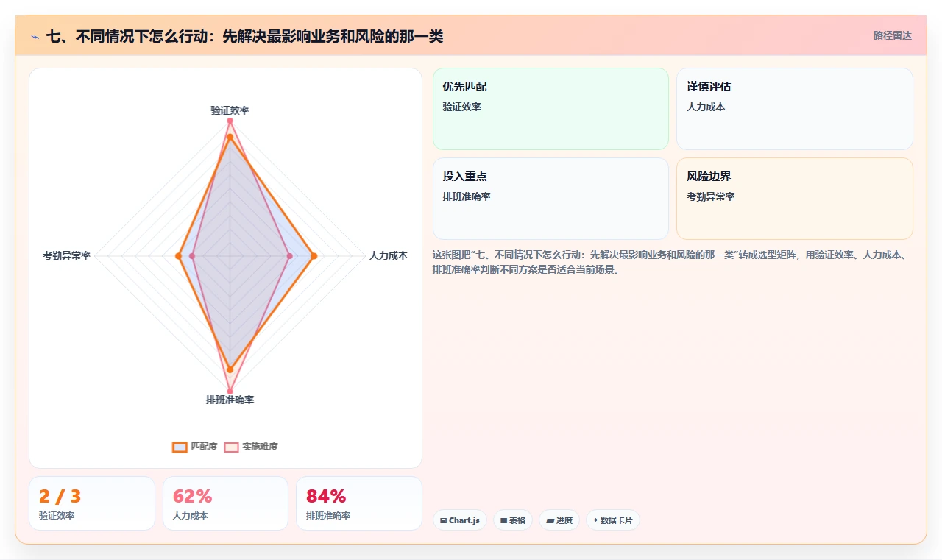Open the 投入重点 card
Viewport: 942px width, 560px height.
(x=550, y=199)
